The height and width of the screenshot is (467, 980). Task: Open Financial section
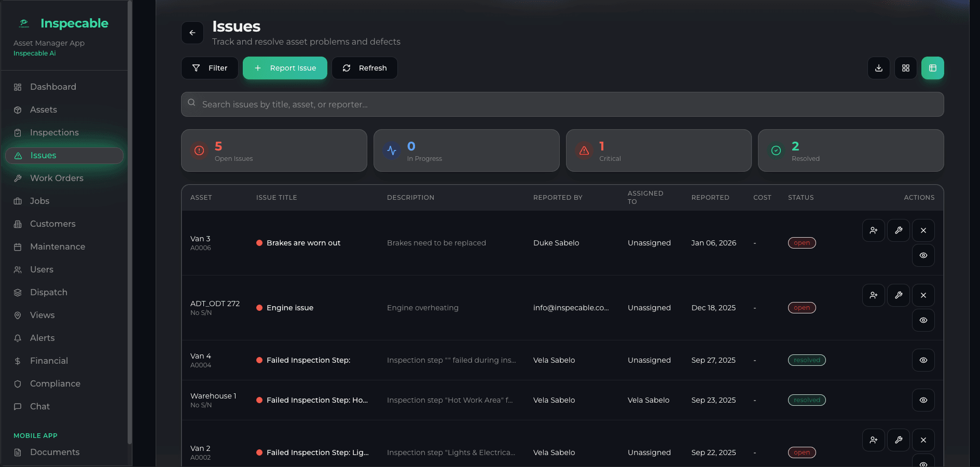[64, 361]
